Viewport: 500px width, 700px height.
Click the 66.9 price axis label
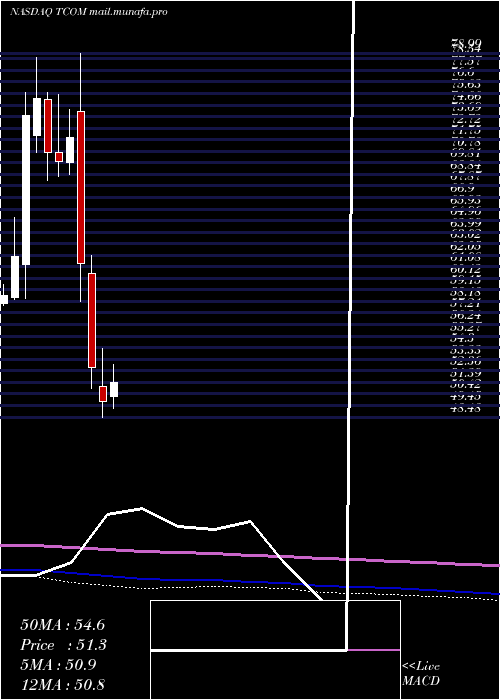462,189
